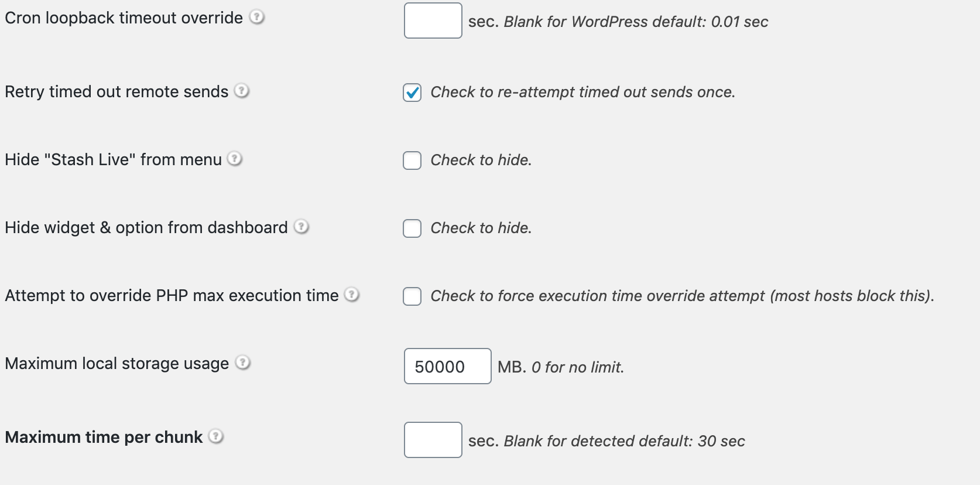Image resolution: width=980 pixels, height=485 pixels.
Task: Uncheck the re-attempt timed out sends checkbox
Action: pyautogui.click(x=412, y=93)
